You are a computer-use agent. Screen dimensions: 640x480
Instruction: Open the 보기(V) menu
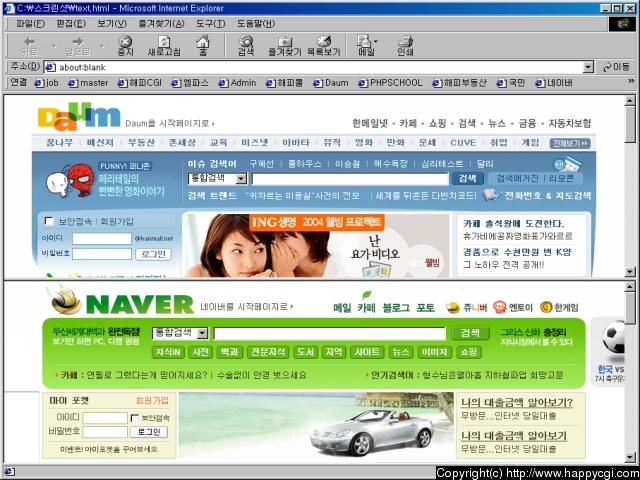[112, 24]
